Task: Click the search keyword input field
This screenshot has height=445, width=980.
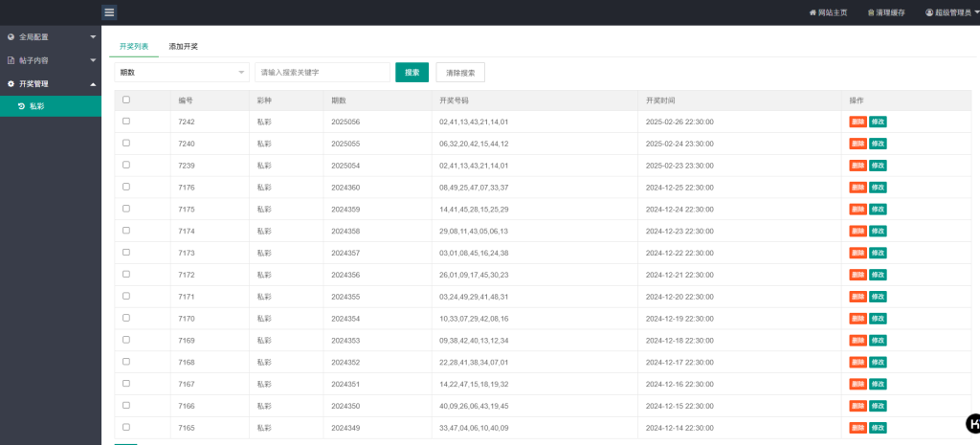Action: (x=323, y=72)
